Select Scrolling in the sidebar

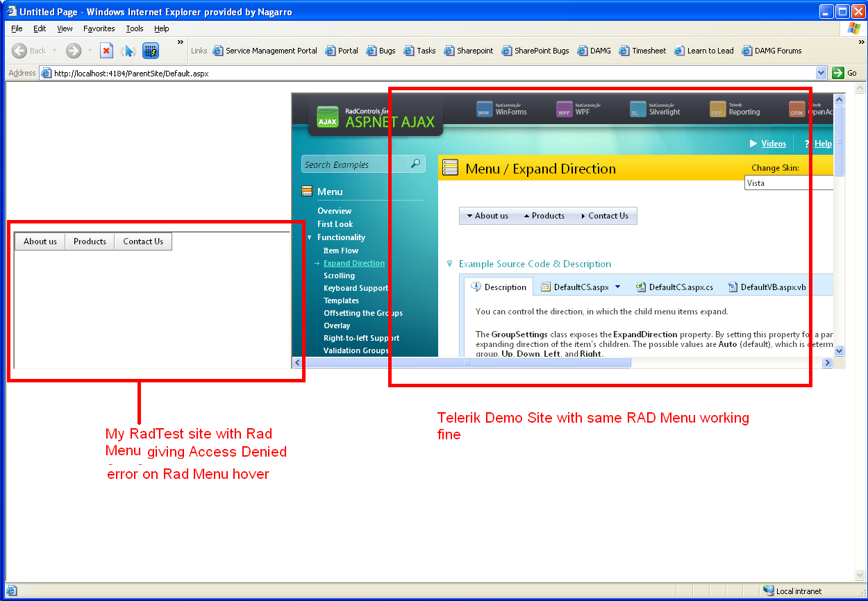(x=339, y=276)
